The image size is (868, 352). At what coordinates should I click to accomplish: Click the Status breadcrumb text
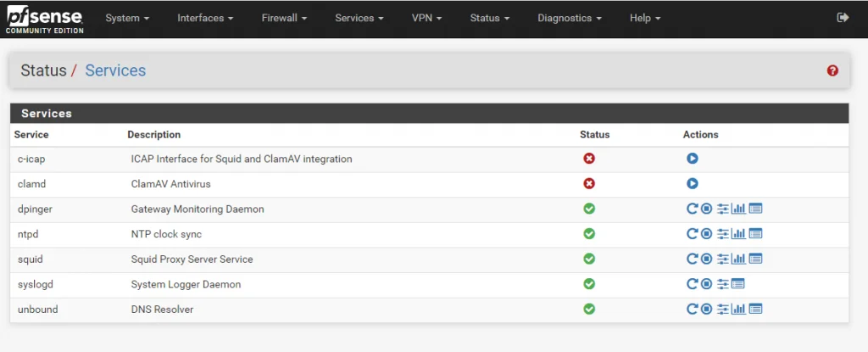(44, 70)
